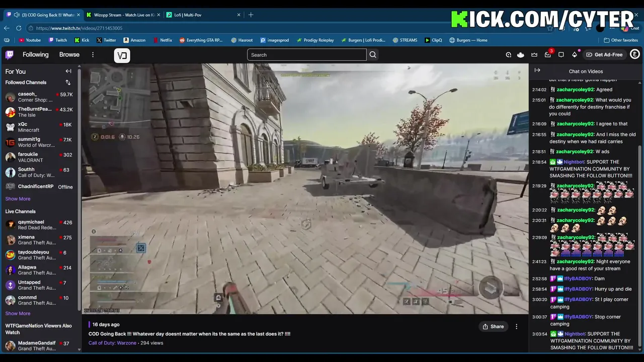Open the STREAMS bookmark
The width and height of the screenshot is (644, 362).
[405, 40]
